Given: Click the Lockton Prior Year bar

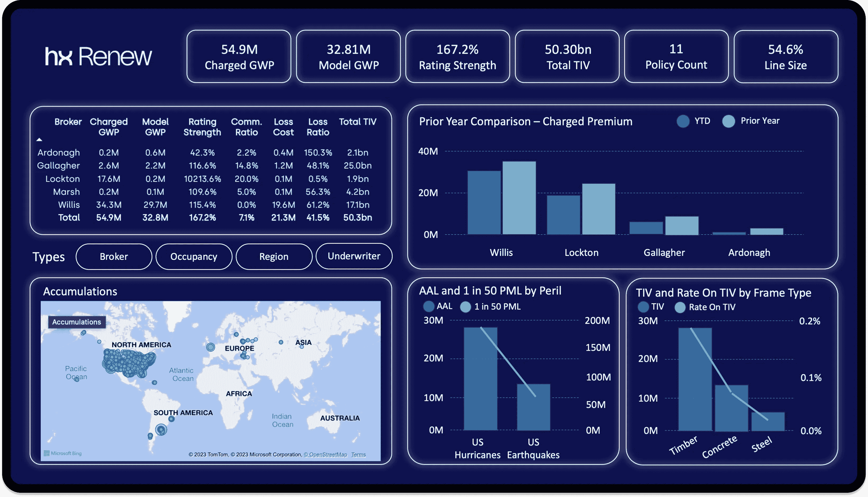Looking at the screenshot, I should point(599,209).
